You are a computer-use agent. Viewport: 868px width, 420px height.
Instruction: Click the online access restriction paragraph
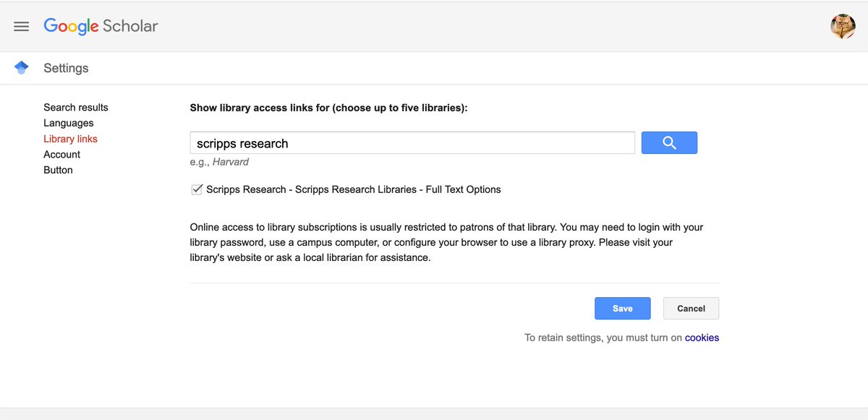click(447, 242)
